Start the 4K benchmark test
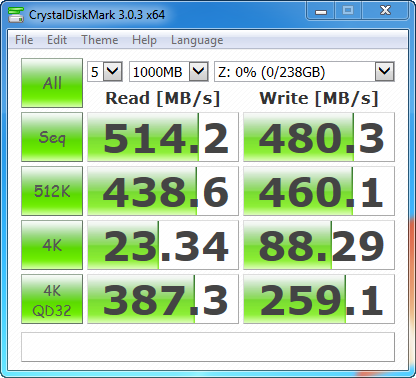Viewport: 416px width, 378px height. [x=52, y=245]
